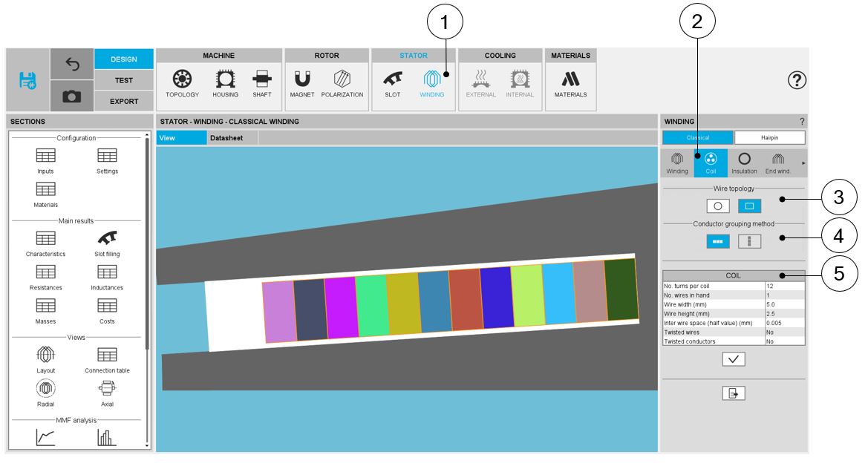Select rectangular wire topology

coord(749,206)
